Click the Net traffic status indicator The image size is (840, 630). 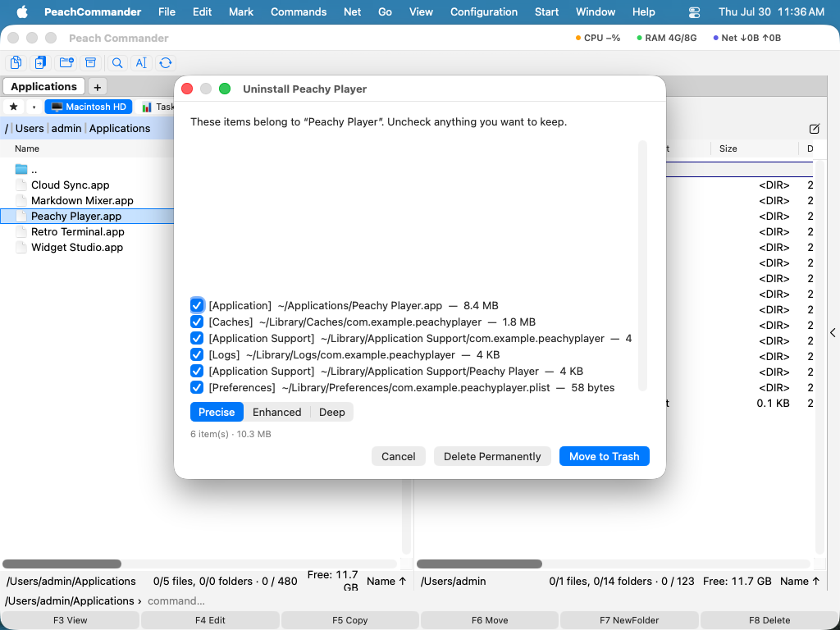click(746, 38)
